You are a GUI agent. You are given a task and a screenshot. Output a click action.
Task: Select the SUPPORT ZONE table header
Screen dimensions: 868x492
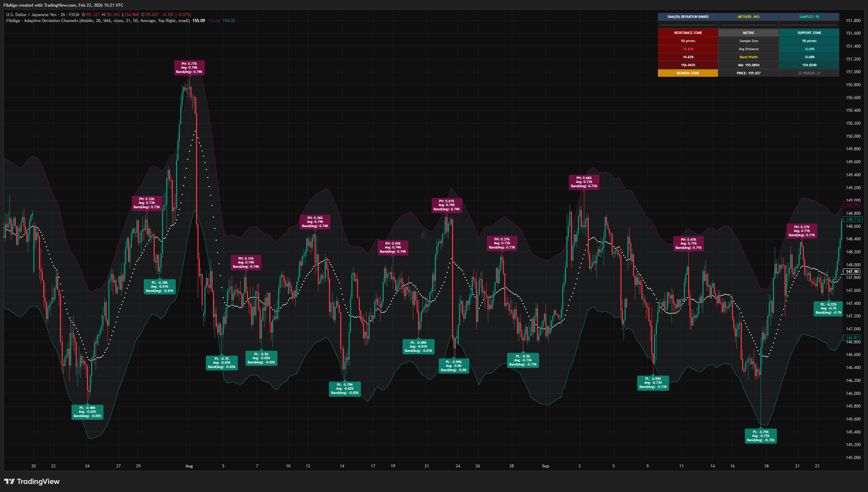(x=809, y=33)
